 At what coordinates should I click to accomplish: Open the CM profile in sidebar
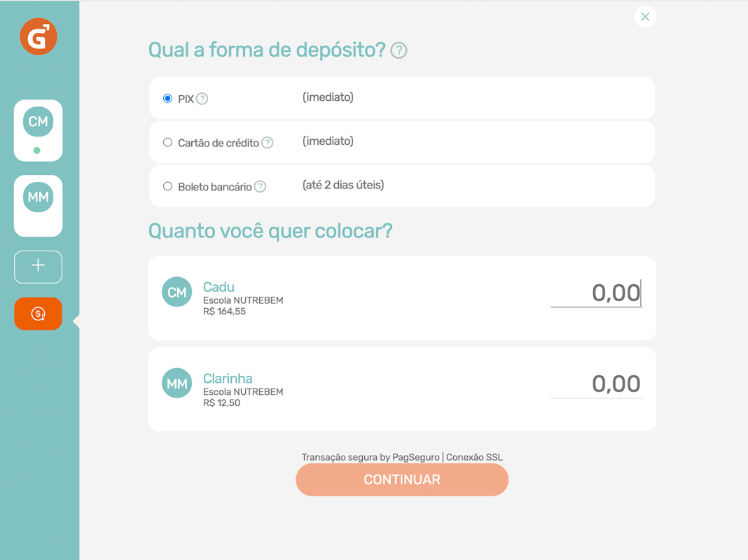38,130
